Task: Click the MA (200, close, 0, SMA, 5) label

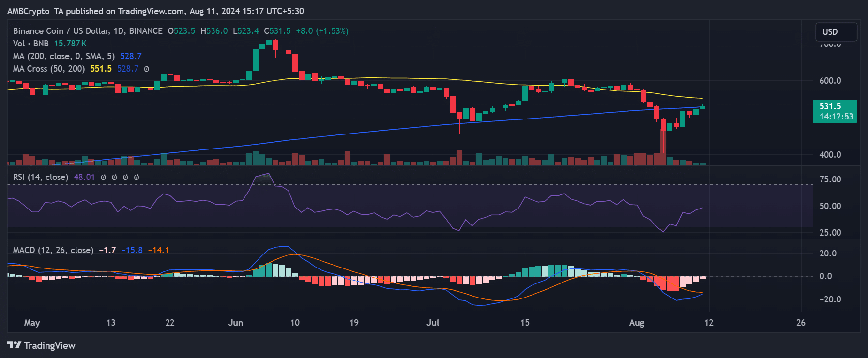Action: coord(64,56)
